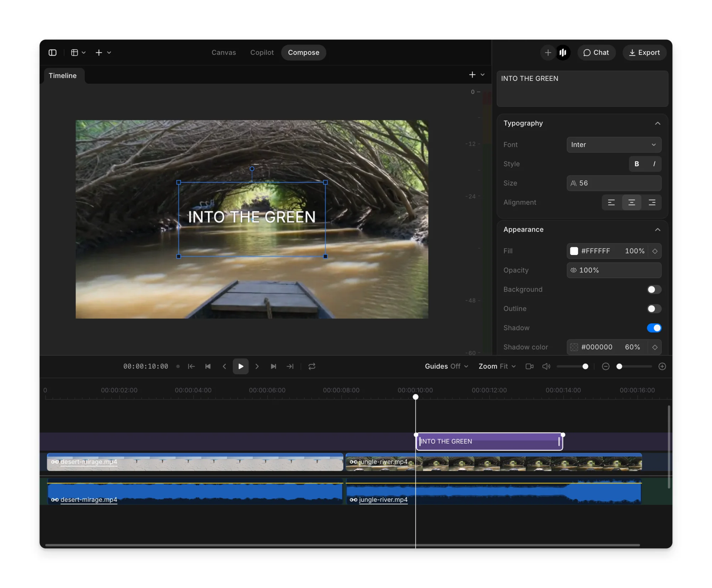Open the Guides Off dropdown
The width and height of the screenshot is (712, 588).
(446, 366)
